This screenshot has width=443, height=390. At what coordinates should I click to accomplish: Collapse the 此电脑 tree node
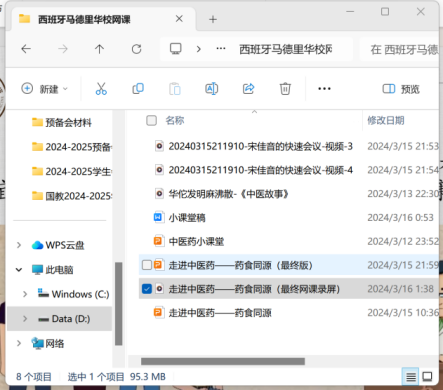click(x=19, y=270)
